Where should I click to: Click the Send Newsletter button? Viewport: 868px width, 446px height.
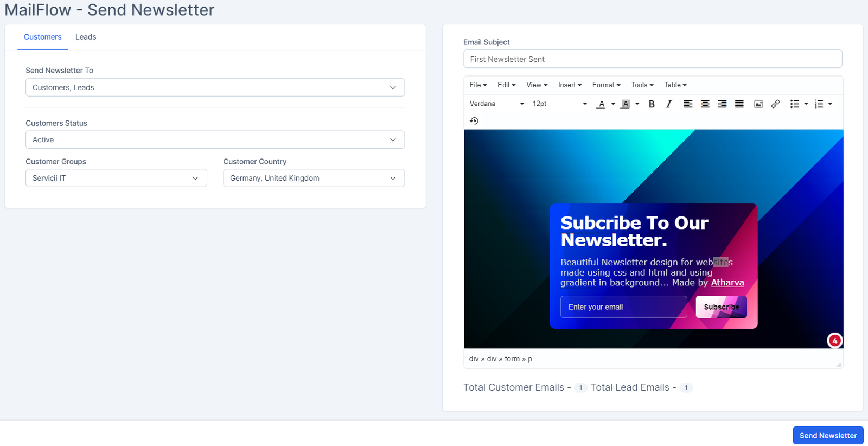coord(827,435)
